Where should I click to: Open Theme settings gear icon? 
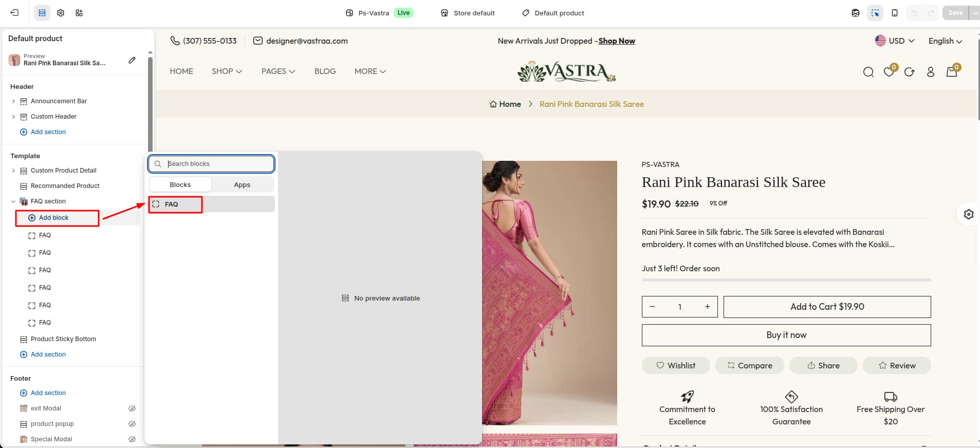click(61, 13)
